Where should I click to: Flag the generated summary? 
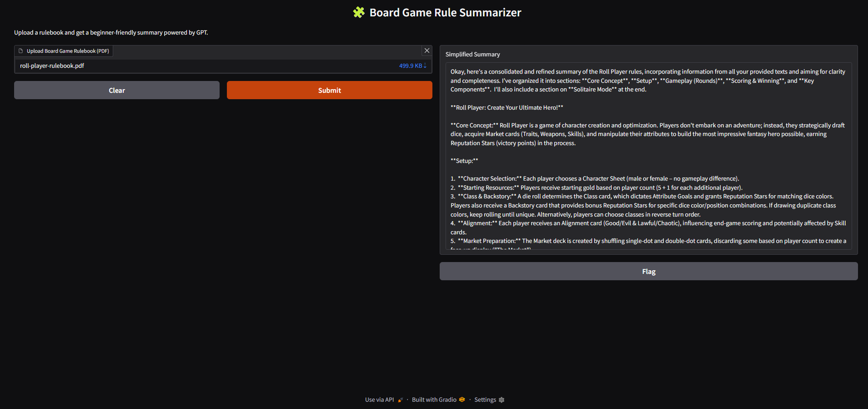[649, 271]
